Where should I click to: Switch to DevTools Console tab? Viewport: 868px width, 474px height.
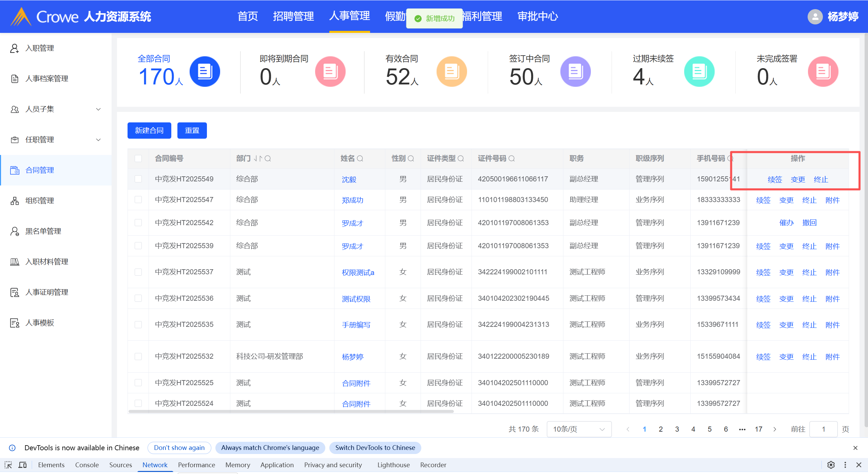[x=87, y=465]
